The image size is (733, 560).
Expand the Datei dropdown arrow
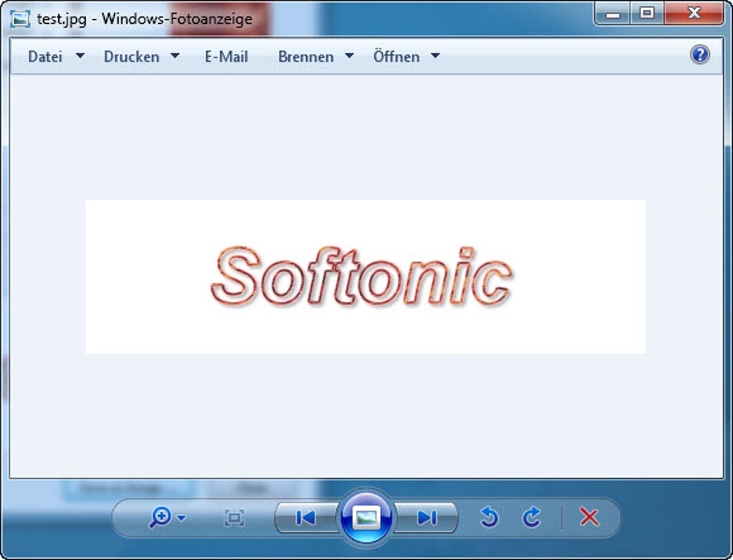point(80,55)
